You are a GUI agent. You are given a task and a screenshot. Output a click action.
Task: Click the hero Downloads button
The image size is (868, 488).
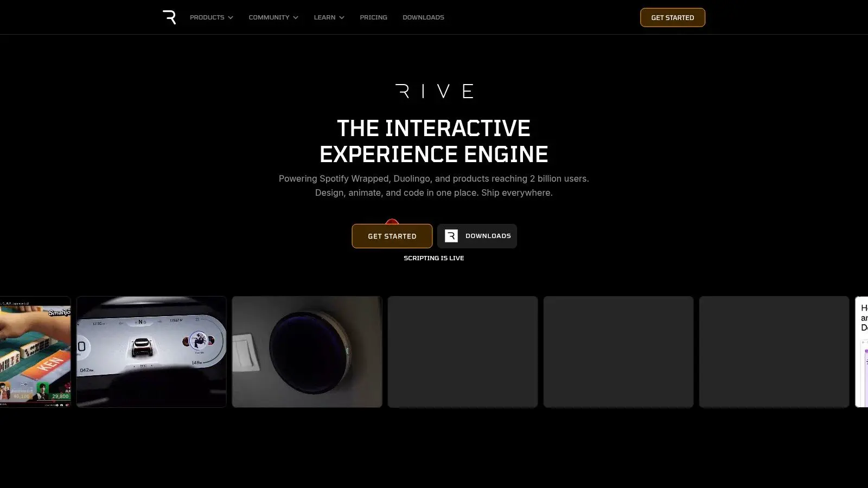[x=477, y=236]
